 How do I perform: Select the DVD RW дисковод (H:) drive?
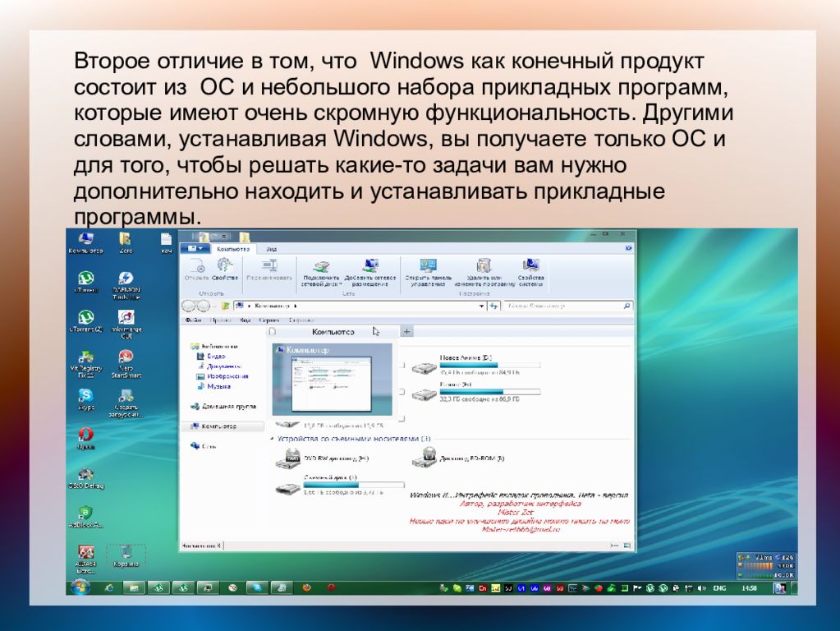[x=321, y=459]
